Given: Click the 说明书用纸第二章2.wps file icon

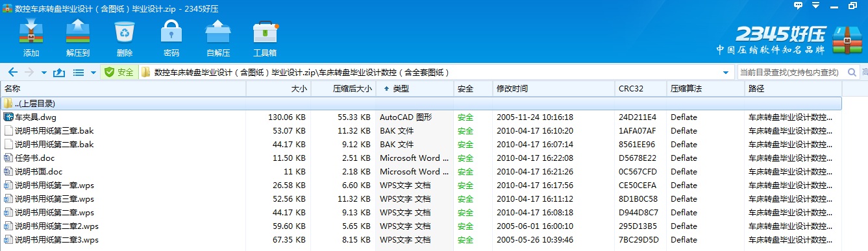Looking at the screenshot, I should (x=8, y=226).
